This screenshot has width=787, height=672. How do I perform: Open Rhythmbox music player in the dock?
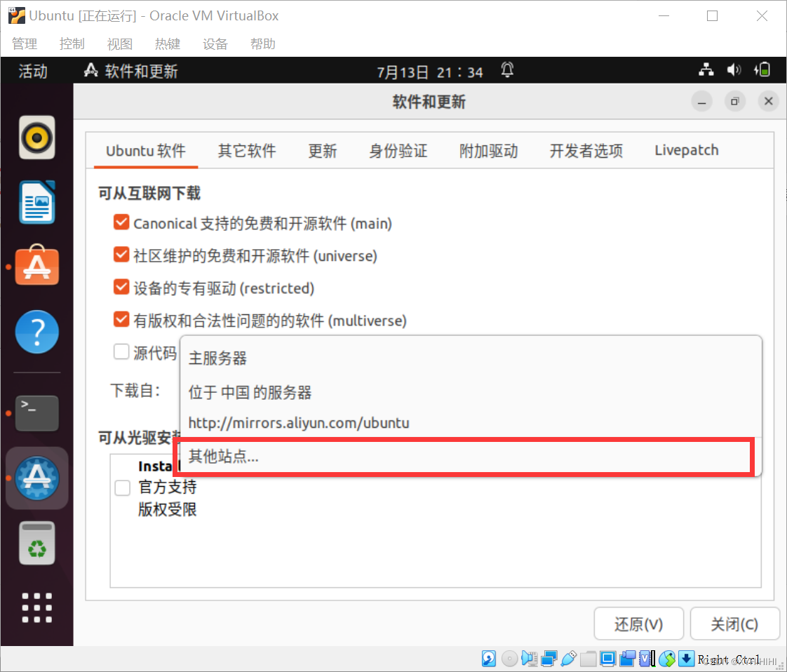[x=36, y=138]
